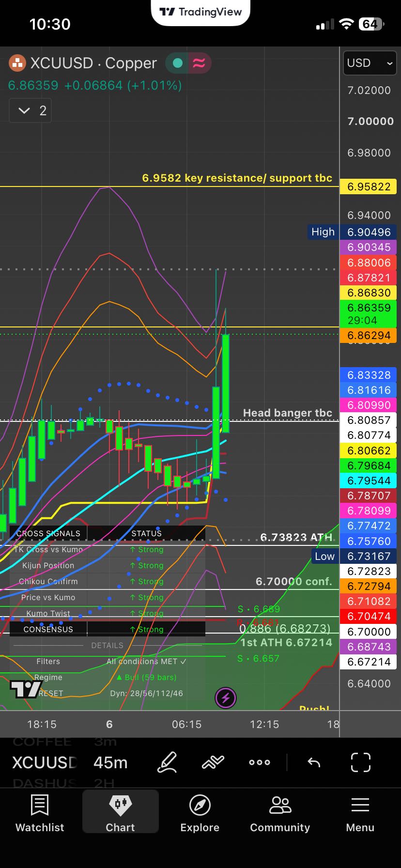Open the Menu tab
Image resolution: width=401 pixels, height=868 pixels.
[360, 813]
